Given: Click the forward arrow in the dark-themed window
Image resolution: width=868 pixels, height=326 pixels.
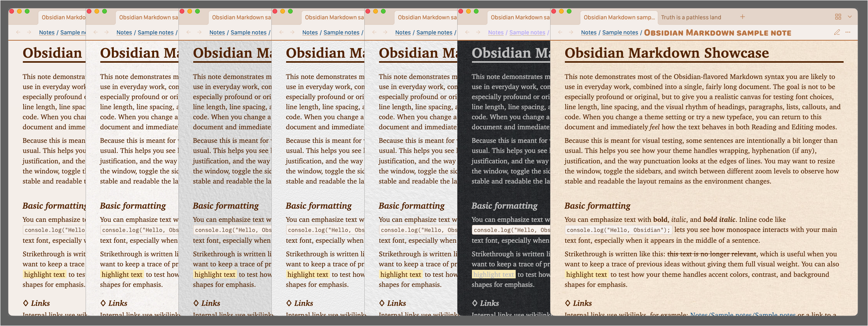Looking at the screenshot, I should (478, 32).
